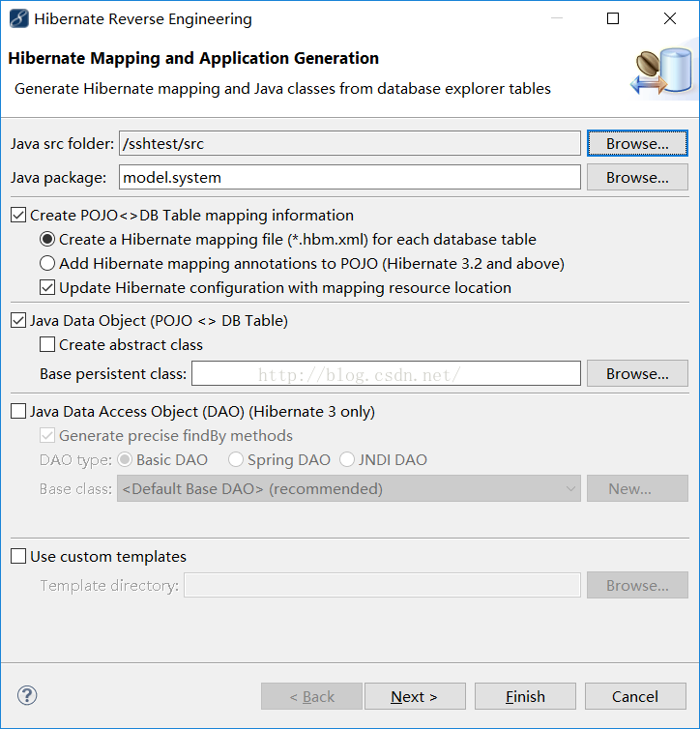Toggle Generate precise findBy methods checkbox
The width and height of the screenshot is (700, 729).
(x=47, y=435)
